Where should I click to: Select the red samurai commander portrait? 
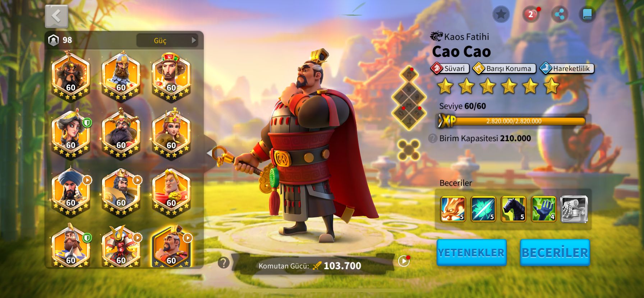[121, 247]
